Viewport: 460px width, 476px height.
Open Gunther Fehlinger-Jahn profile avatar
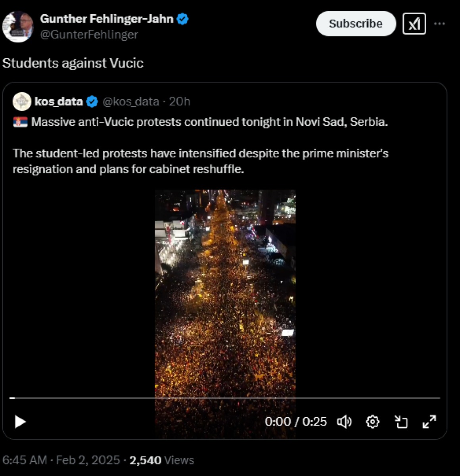tap(18, 27)
